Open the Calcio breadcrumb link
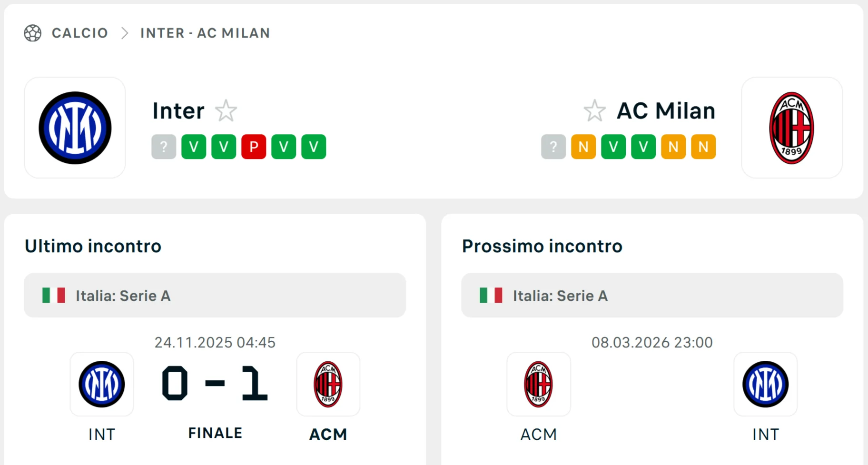868x465 pixels. (x=80, y=33)
